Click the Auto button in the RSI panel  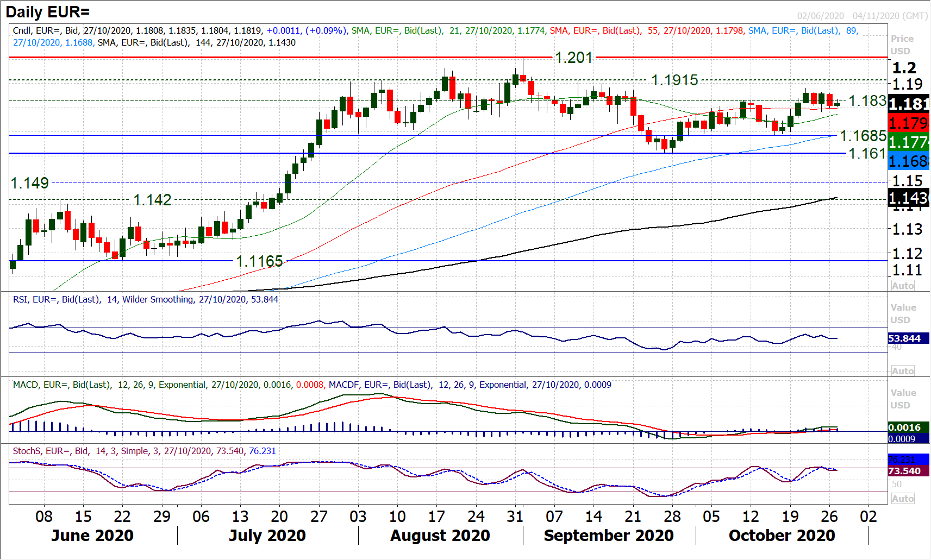tap(902, 371)
